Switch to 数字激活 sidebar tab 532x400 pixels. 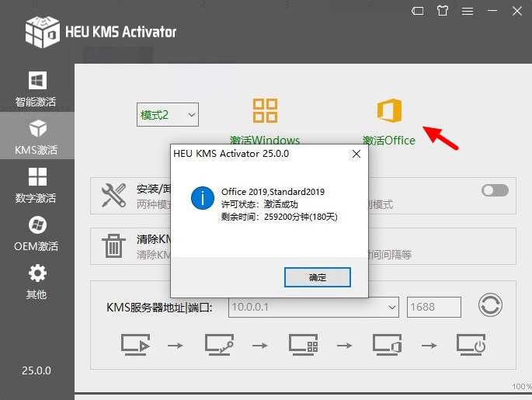pos(37,185)
